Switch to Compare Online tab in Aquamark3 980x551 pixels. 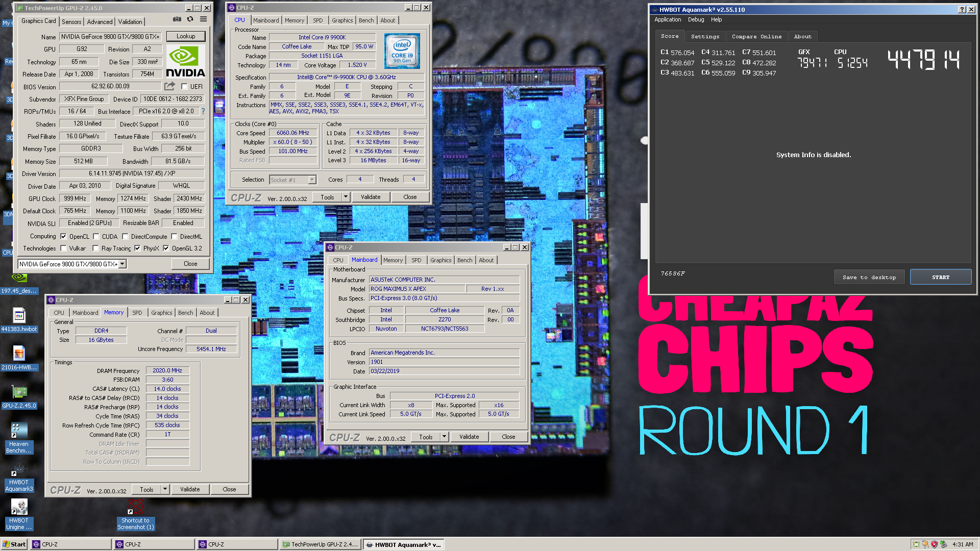click(x=756, y=36)
